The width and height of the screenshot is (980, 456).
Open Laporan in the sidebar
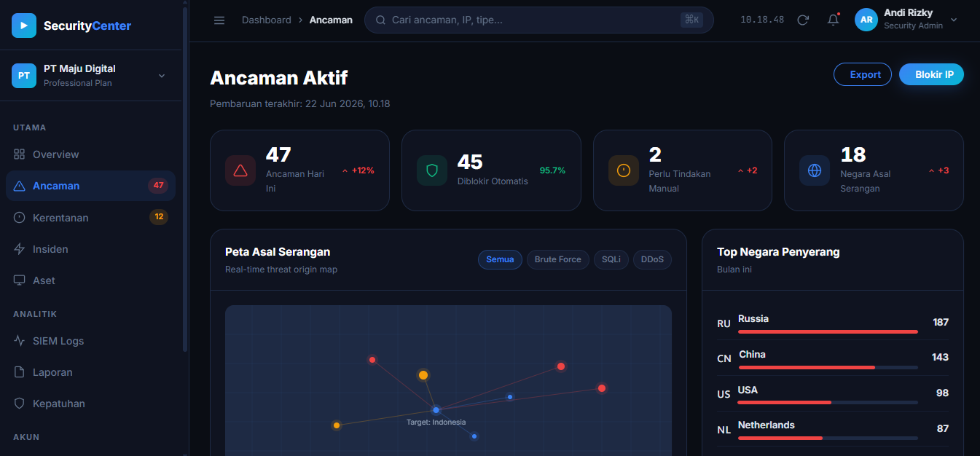point(90,372)
